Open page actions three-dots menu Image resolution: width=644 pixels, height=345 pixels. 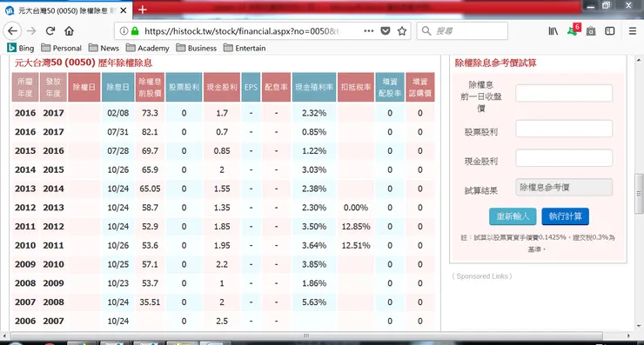[368, 30]
